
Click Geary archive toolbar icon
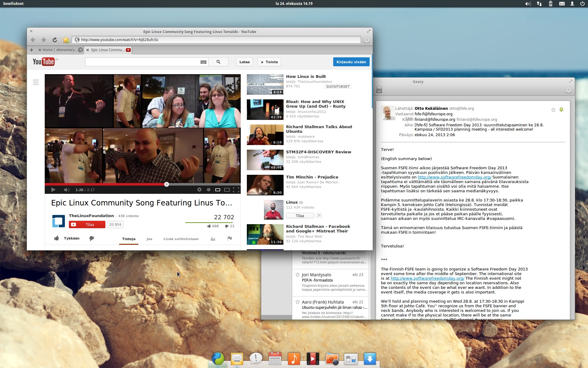[x=379, y=90]
